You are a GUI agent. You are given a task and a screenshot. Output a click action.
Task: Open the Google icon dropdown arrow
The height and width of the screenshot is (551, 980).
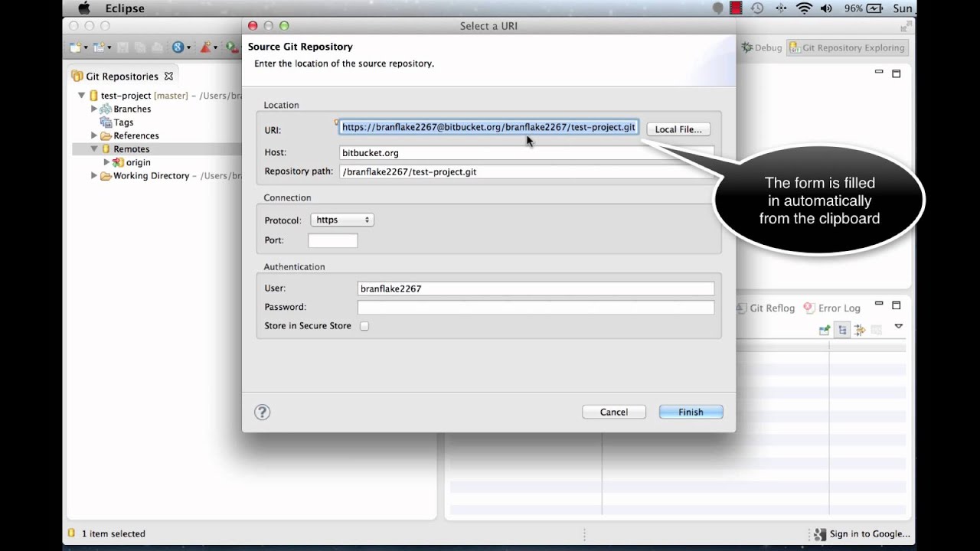[188, 48]
